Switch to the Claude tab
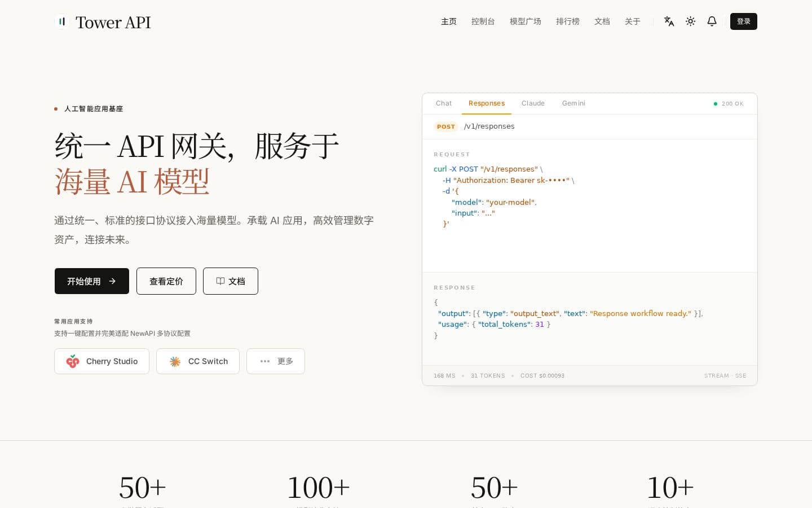 pos(533,103)
